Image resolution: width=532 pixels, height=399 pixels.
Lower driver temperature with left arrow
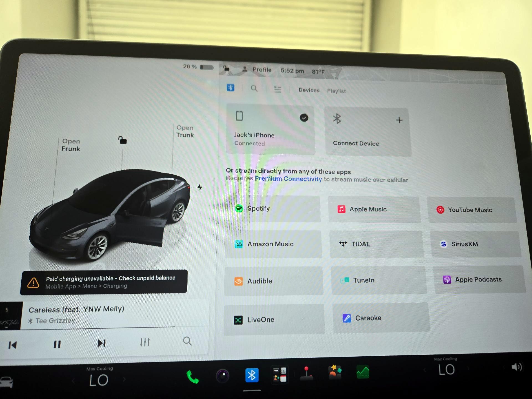[74, 381]
